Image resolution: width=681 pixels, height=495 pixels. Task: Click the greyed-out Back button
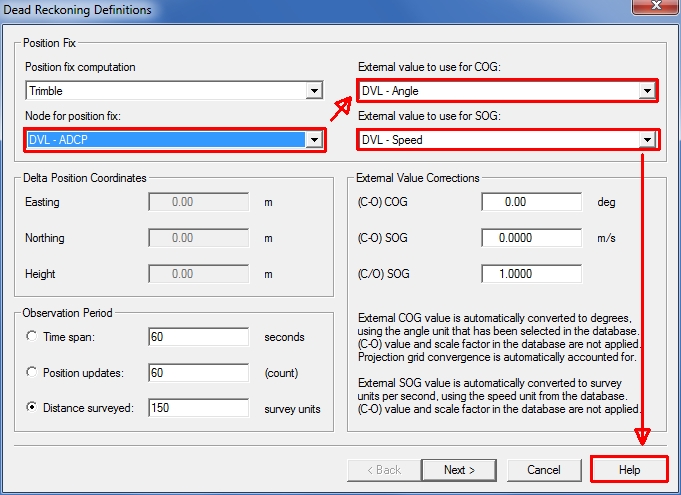[x=384, y=470]
